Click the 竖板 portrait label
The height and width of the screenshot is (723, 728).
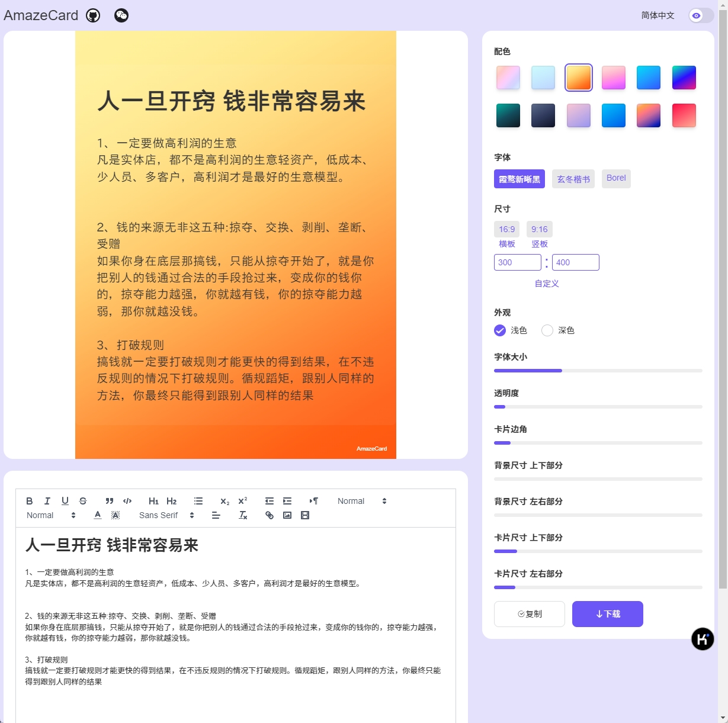tap(540, 244)
